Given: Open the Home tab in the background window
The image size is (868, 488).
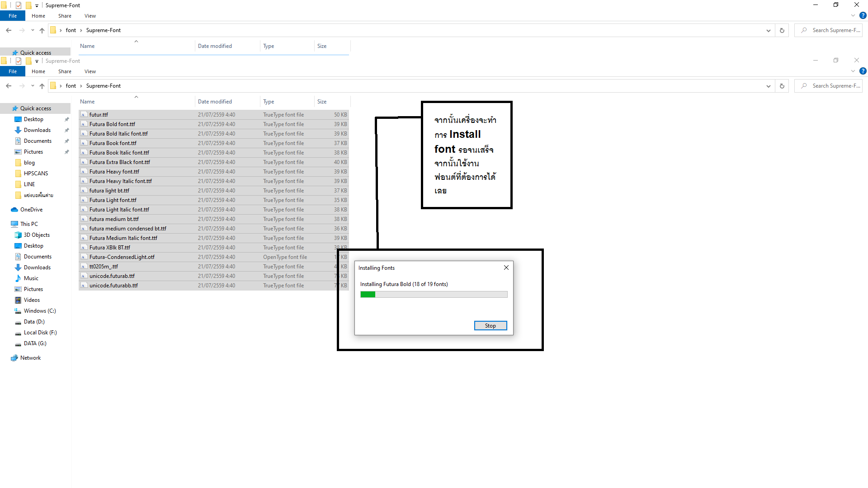Looking at the screenshot, I should pos(38,16).
